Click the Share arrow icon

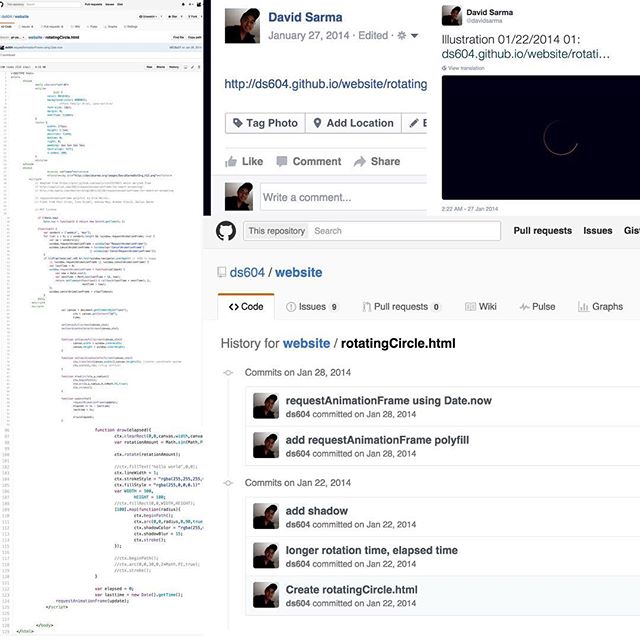click(359, 161)
